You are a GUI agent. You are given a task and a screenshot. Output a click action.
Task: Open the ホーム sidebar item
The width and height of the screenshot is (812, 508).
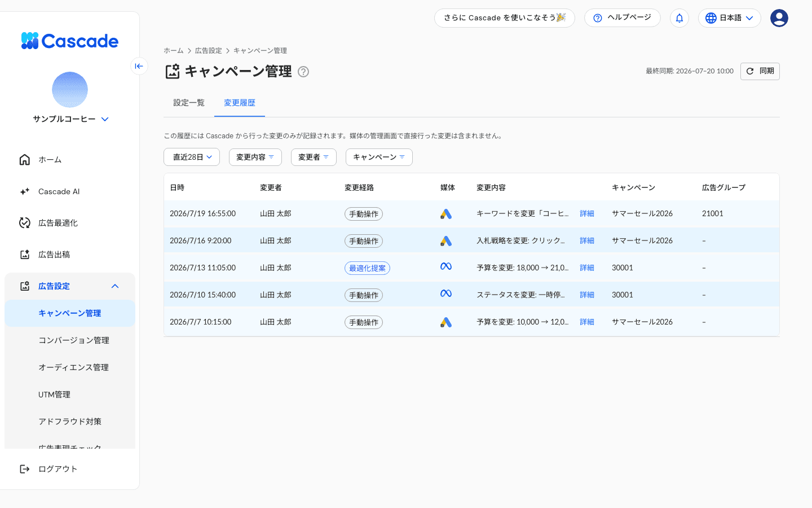coord(70,160)
